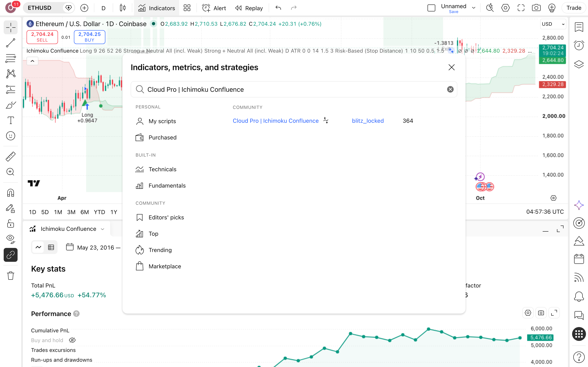Open the USD currency dropdown
The width and height of the screenshot is (588, 367).
pyautogui.click(x=553, y=24)
